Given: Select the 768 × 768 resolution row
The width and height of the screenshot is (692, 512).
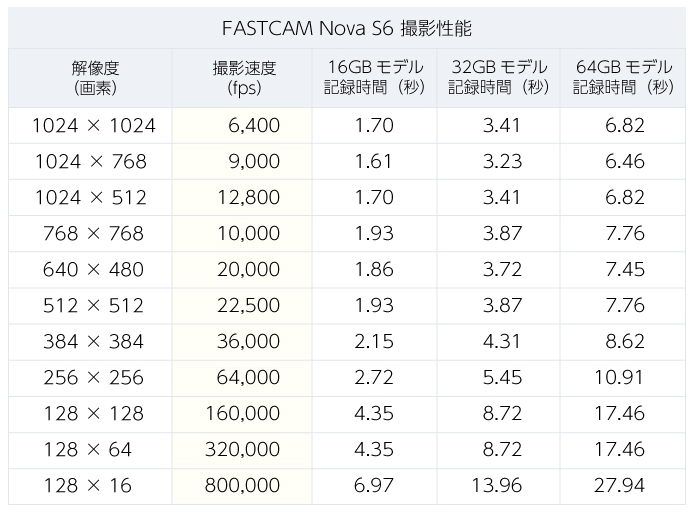Looking at the screenshot, I should 347,233.
